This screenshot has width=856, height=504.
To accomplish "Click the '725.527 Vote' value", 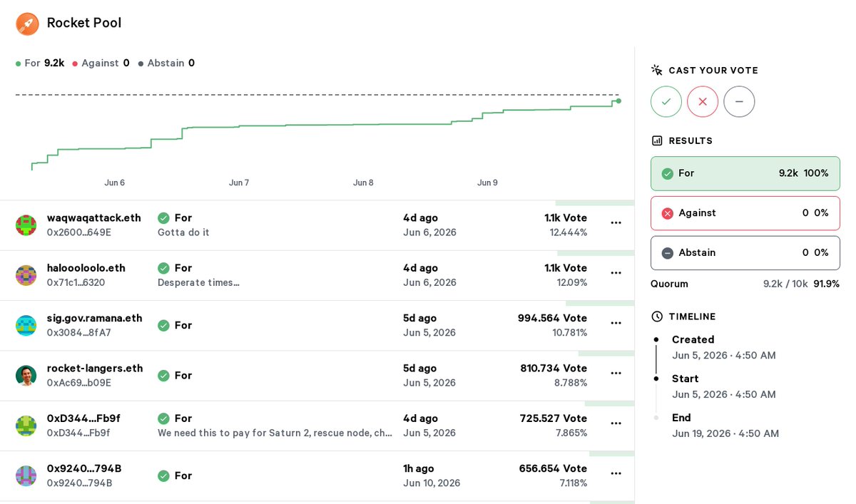I will pos(554,418).
